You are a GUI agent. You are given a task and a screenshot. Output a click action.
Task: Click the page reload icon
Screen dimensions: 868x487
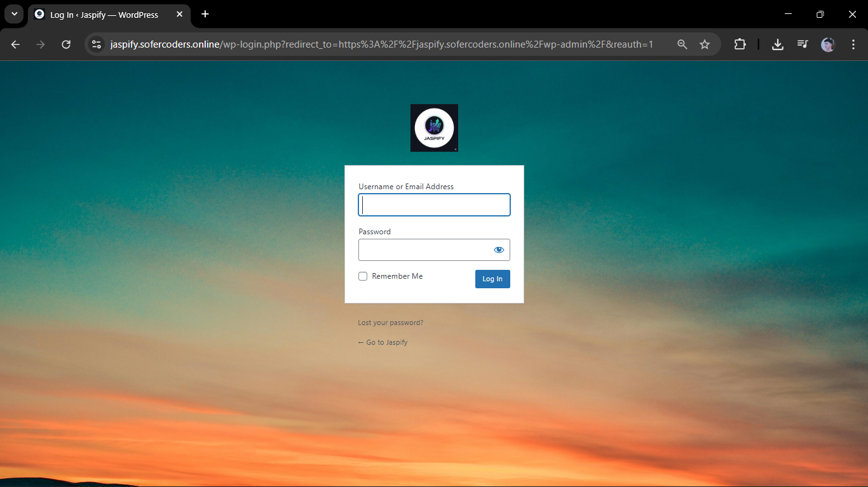click(x=65, y=44)
